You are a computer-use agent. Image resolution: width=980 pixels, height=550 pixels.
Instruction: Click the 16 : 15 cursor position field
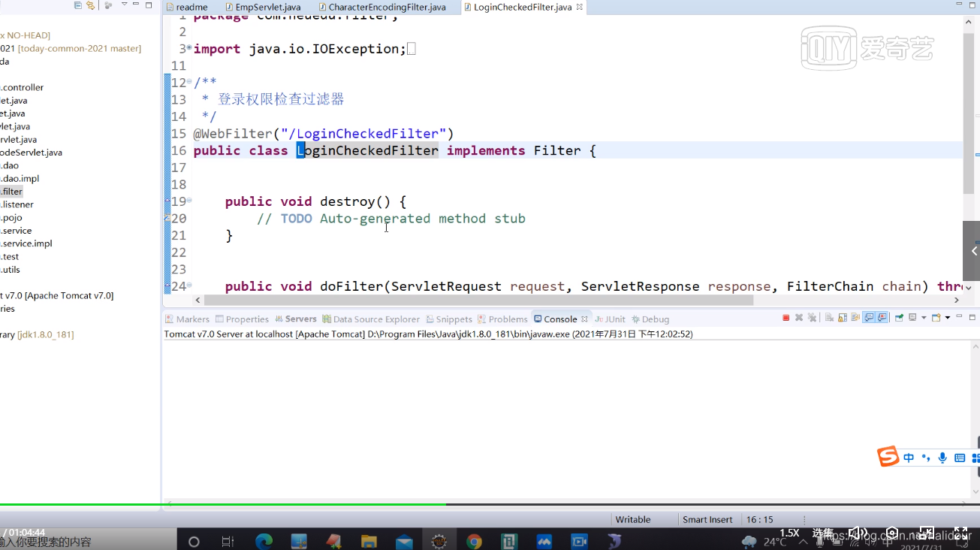759,519
